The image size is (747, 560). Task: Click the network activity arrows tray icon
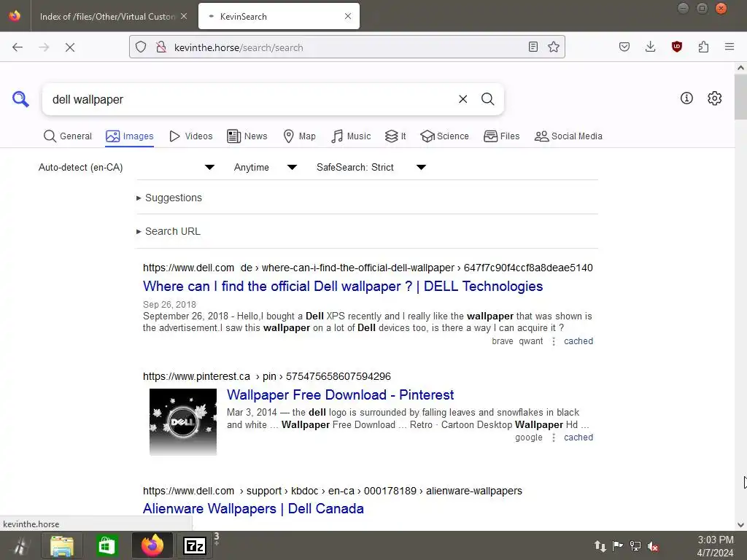[x=600, y=546]
